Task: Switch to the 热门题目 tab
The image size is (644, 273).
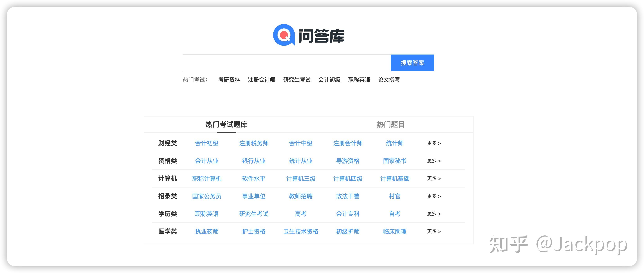Action: tap(391, 124)
